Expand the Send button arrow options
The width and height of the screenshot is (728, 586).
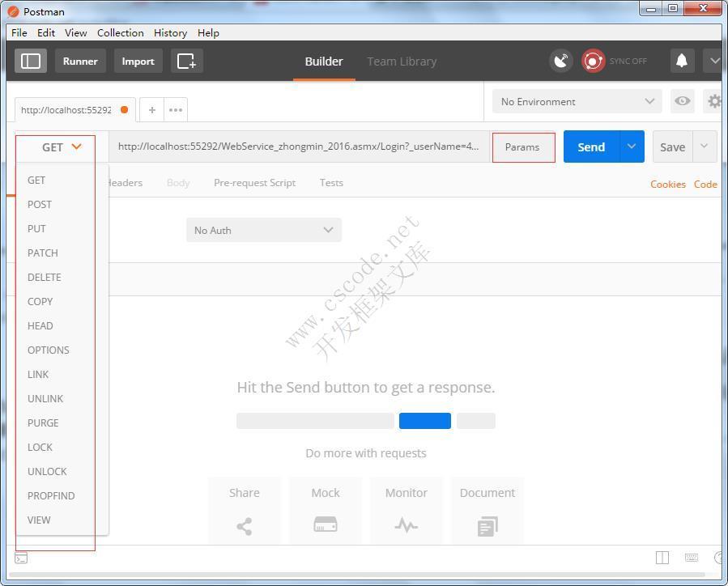click(632, 146)
